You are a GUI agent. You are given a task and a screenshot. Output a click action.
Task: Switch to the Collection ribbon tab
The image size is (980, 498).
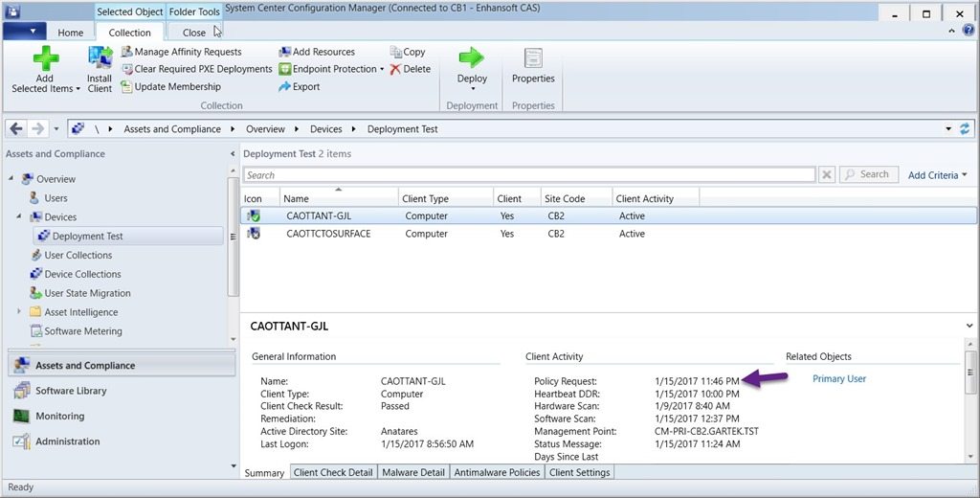point(129,33)
